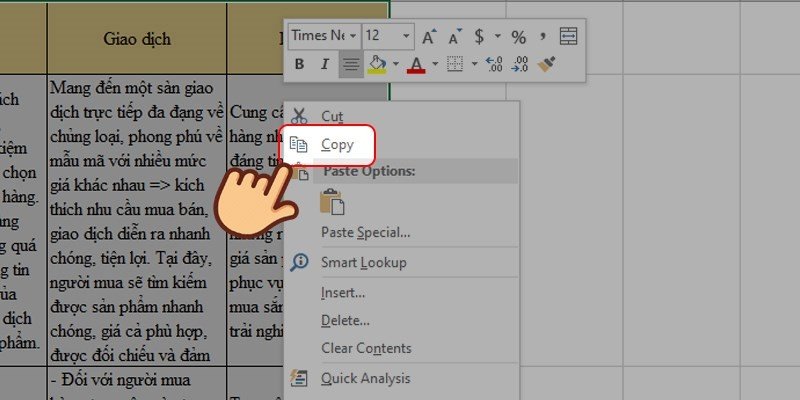800x400 pixels.
Task: Decrease font size in the mini toolbar
Action: click(454, 37)
